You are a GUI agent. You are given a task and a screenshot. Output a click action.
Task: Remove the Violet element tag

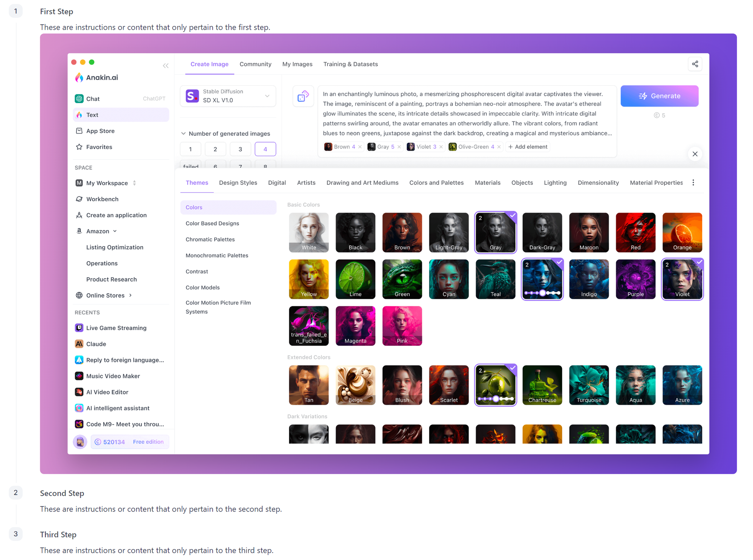441,147
